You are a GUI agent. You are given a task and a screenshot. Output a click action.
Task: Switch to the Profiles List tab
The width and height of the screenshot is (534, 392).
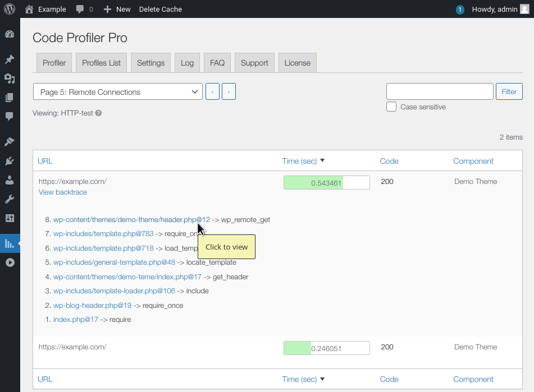pos(101,63)
